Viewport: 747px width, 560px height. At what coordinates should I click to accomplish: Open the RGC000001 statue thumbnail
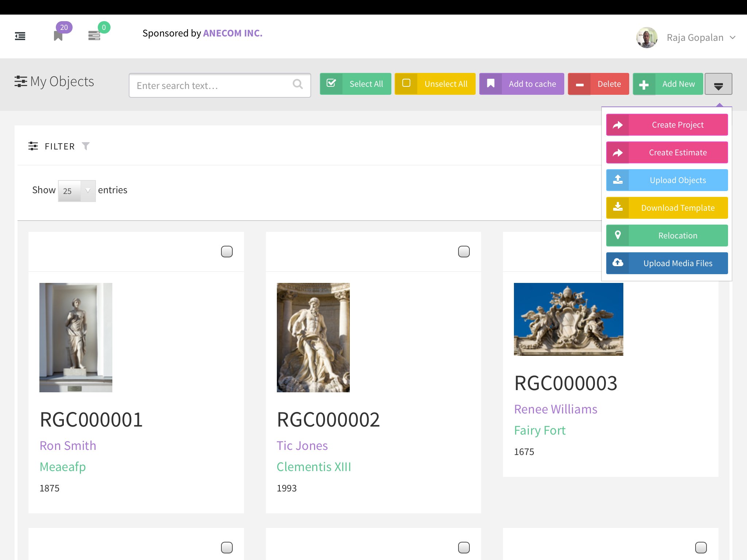pyautogui.click(x=76, y=338)
